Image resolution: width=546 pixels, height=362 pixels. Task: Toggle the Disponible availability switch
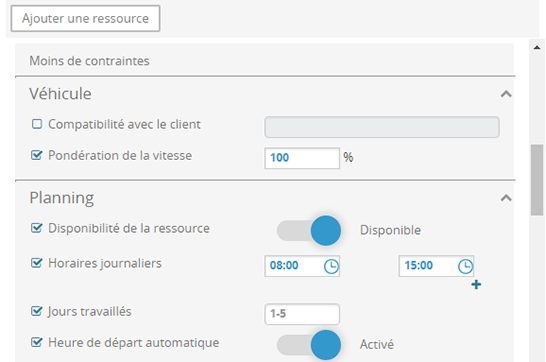(x=309, y=230)
